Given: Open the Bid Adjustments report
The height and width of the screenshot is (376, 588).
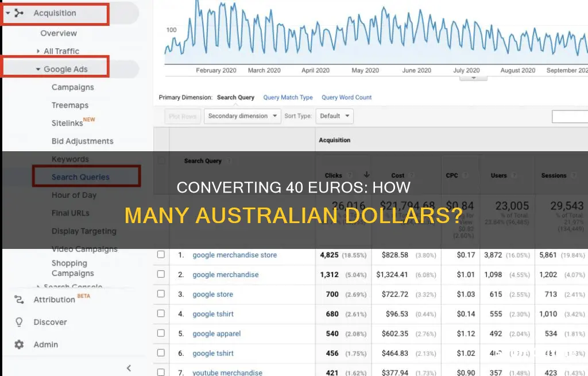Looking at the screenshot, I should pos(83,141).
